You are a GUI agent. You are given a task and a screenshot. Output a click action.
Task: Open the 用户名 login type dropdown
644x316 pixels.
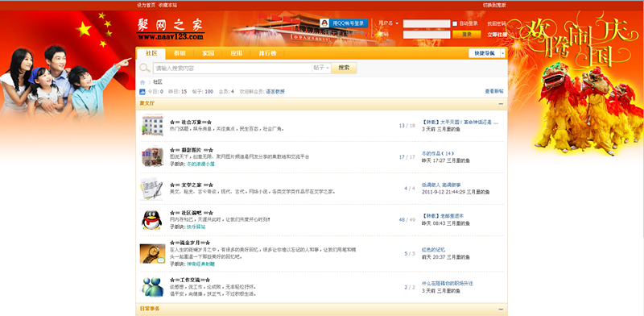[388, 23]
